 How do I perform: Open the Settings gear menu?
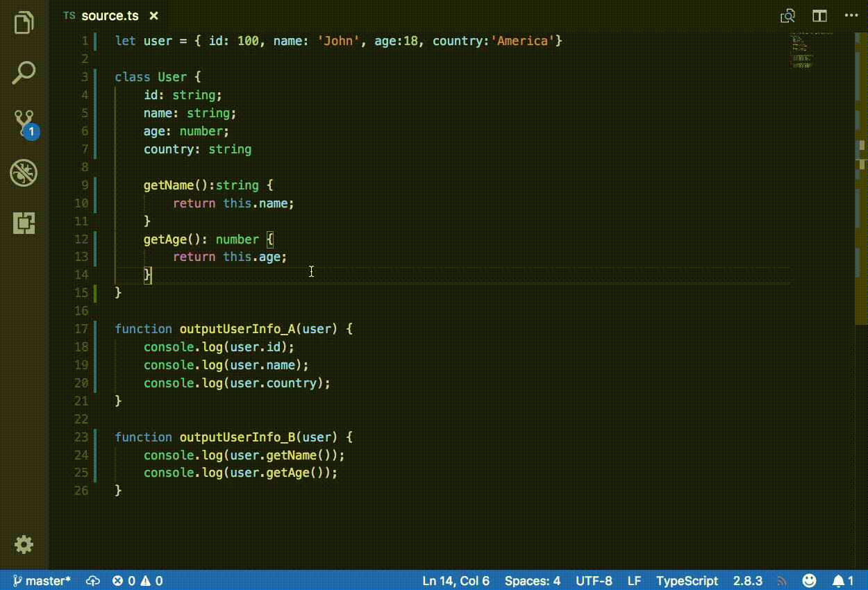pyautogui.click(x=24, y=545)
